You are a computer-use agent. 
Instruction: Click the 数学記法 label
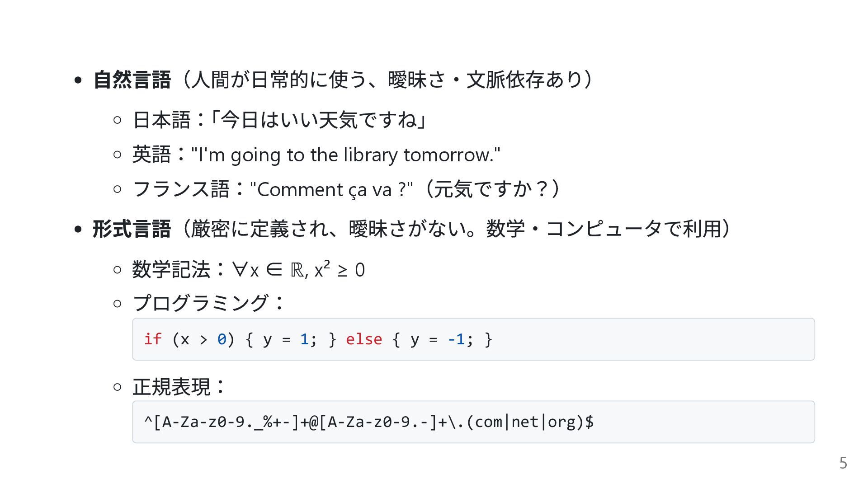coord(171,270)
